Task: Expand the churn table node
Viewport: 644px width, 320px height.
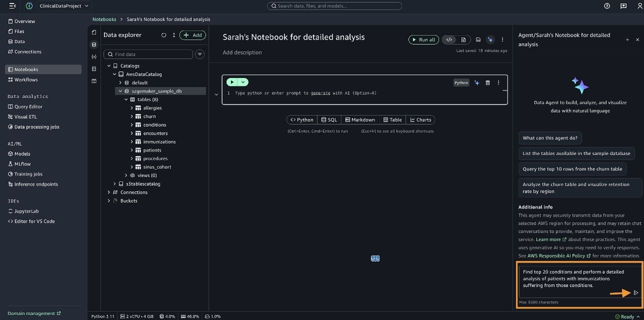Action: tap(132, 116)
